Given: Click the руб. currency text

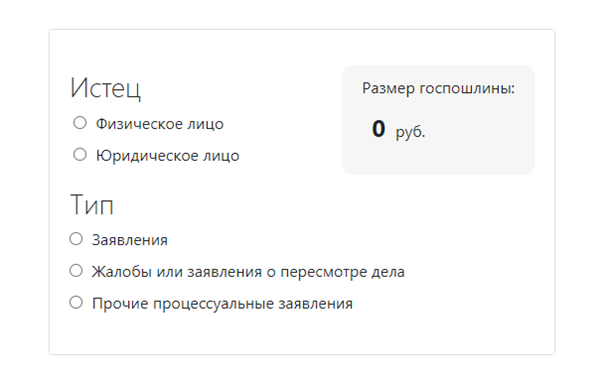Looking at the screenshot, I should [410, 132].
